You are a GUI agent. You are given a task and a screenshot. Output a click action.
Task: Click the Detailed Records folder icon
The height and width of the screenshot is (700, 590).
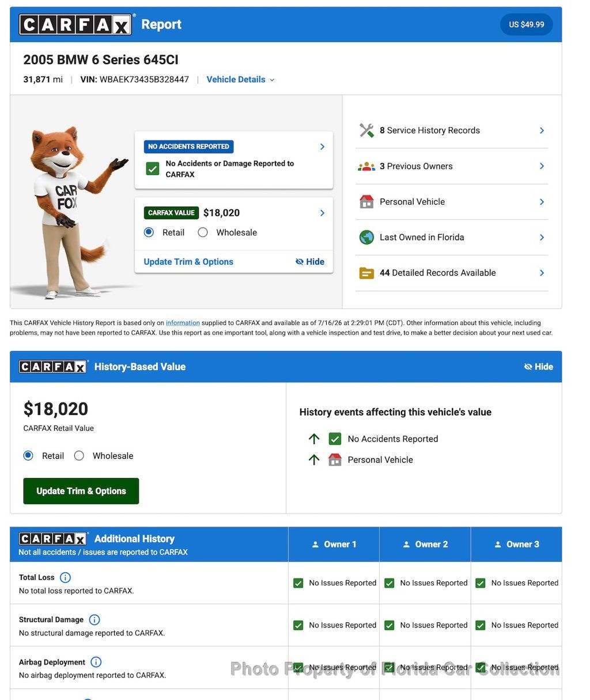pos(366,273)
